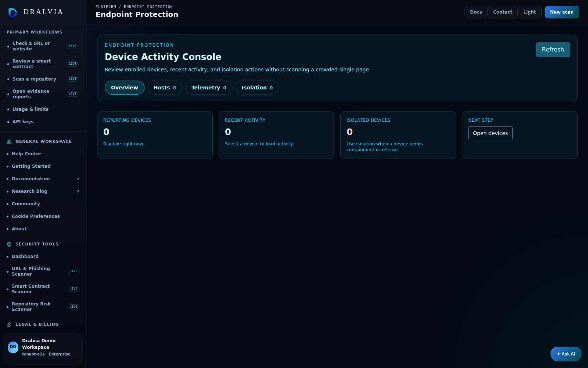Screen dimensions: 588x368
Task: Open Documentation external link arrow
Action: pyautogui.click(x=78, y=179)
